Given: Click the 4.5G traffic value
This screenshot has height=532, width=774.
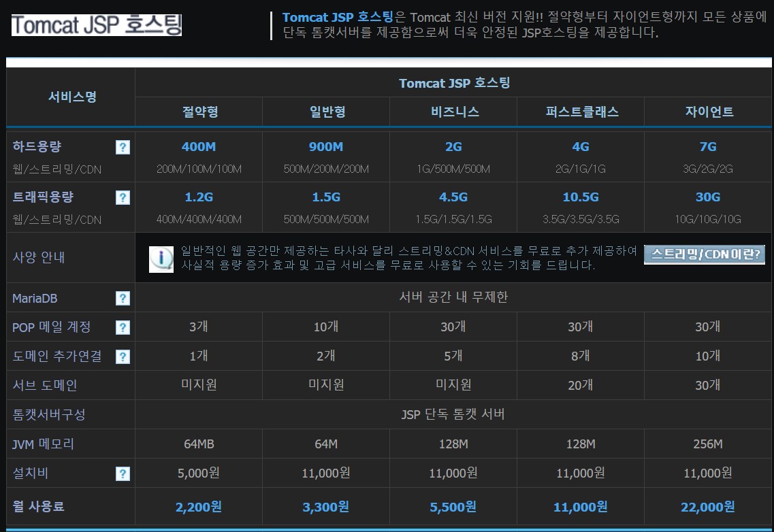Looking at the screenshot, I should coord(453,197).
